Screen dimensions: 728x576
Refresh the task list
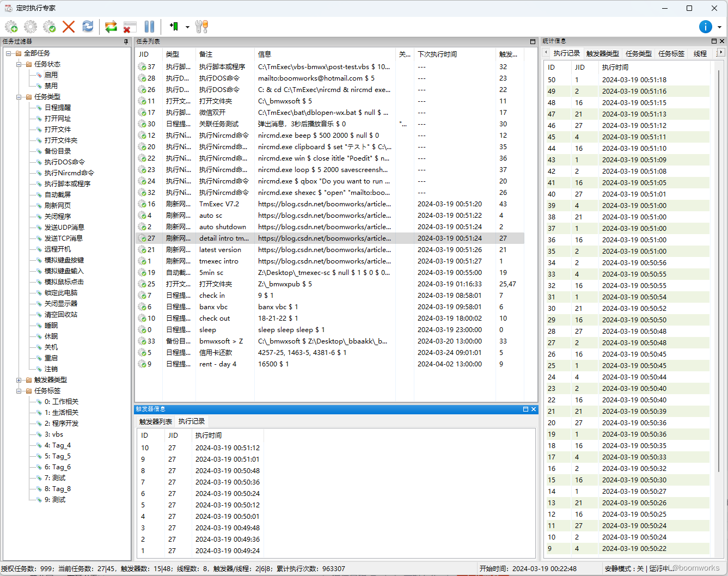coord(88,26)
